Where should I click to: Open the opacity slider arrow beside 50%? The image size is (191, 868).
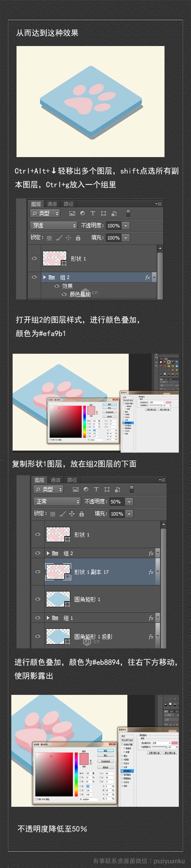point(129,502)
